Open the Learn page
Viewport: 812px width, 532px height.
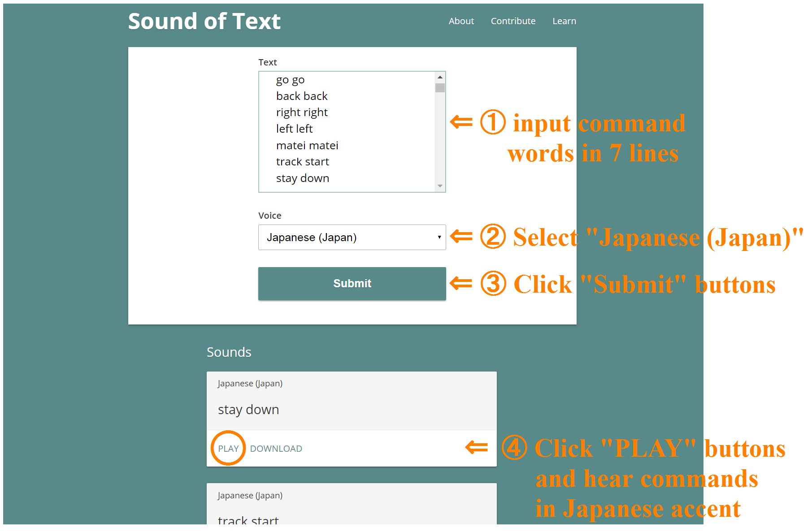(564, 21)
